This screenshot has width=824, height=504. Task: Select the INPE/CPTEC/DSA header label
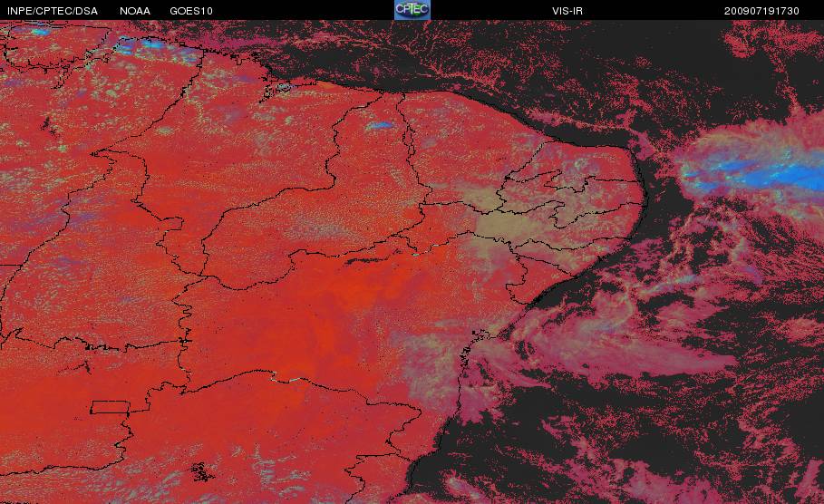(x=52, y=11)
